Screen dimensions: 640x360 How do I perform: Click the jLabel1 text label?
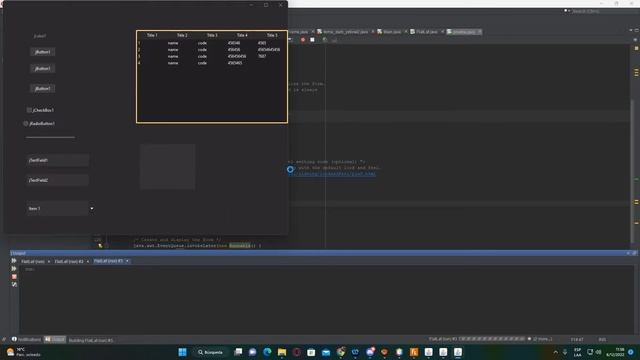pyautogui.click(x=40, y=36)
